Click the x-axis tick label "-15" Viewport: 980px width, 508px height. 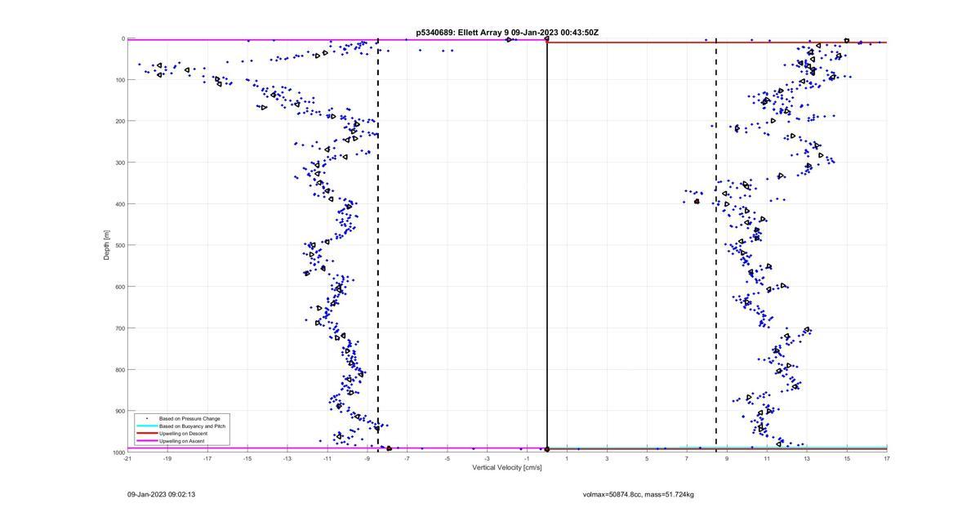pyautogui.click(x=247, y=459)
